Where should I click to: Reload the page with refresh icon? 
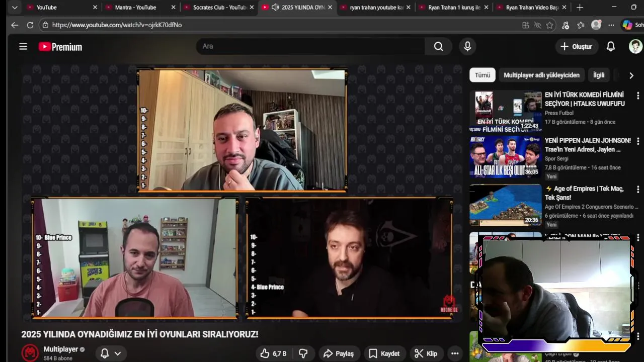pos(30,25)
